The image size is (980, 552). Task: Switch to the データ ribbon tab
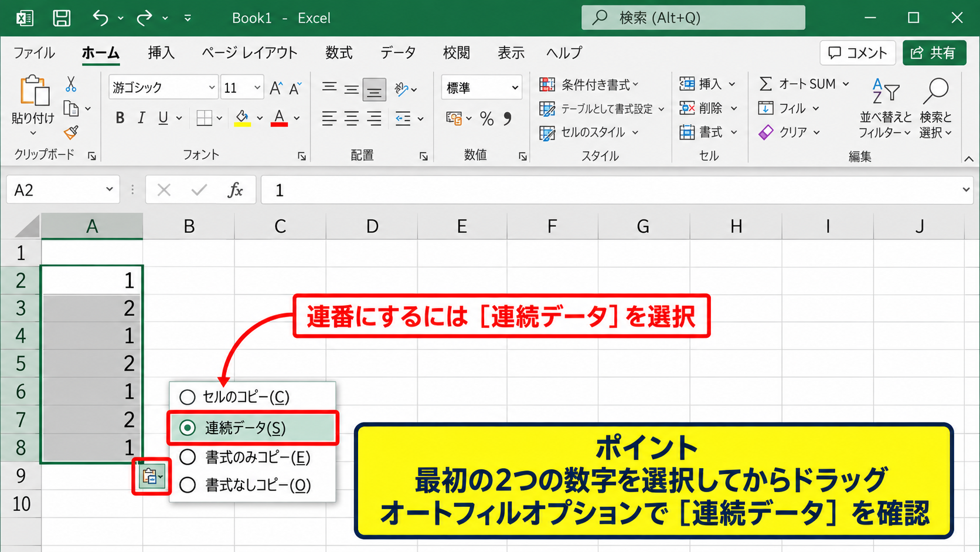pyautogui.click(x=398, y=53)
